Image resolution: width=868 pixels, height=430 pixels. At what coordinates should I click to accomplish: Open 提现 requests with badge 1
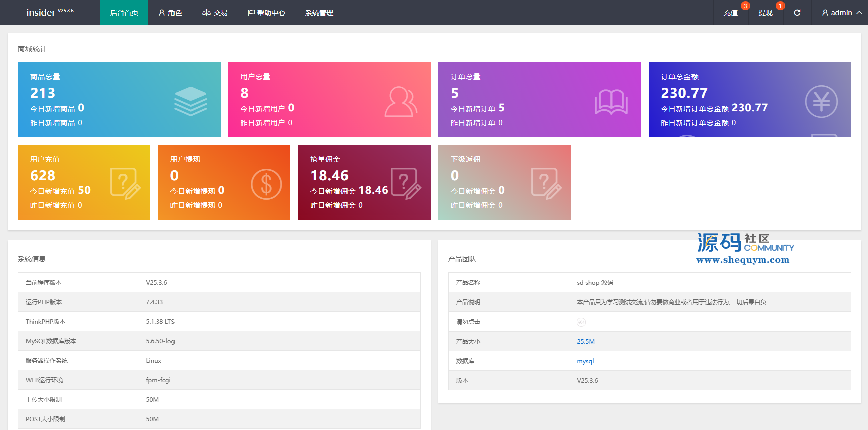765,13
